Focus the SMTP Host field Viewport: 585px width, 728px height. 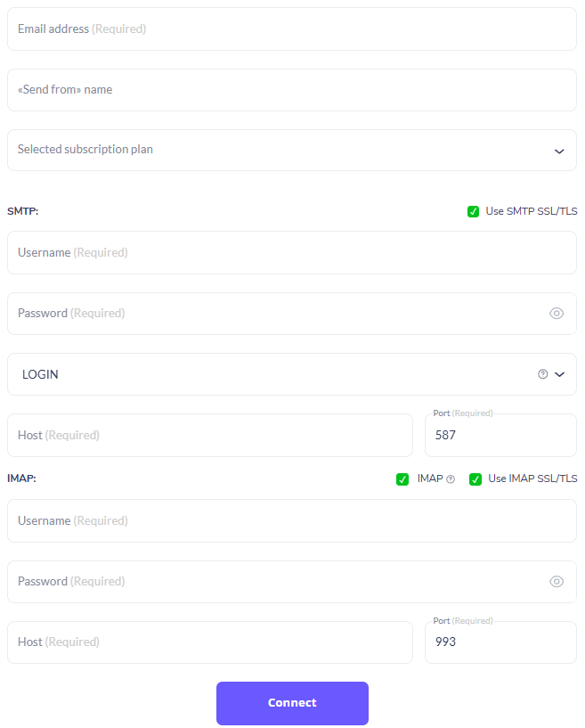(x=209, y=435)
